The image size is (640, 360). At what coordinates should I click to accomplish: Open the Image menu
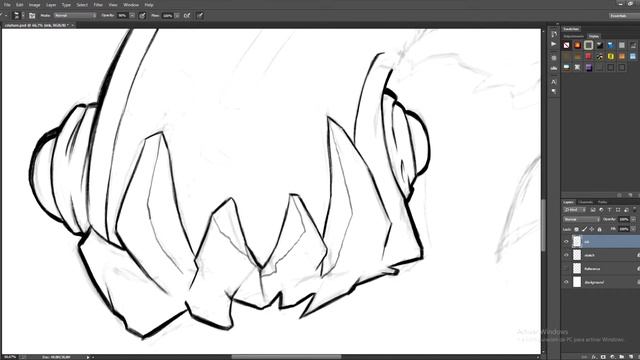coord(34,5)
